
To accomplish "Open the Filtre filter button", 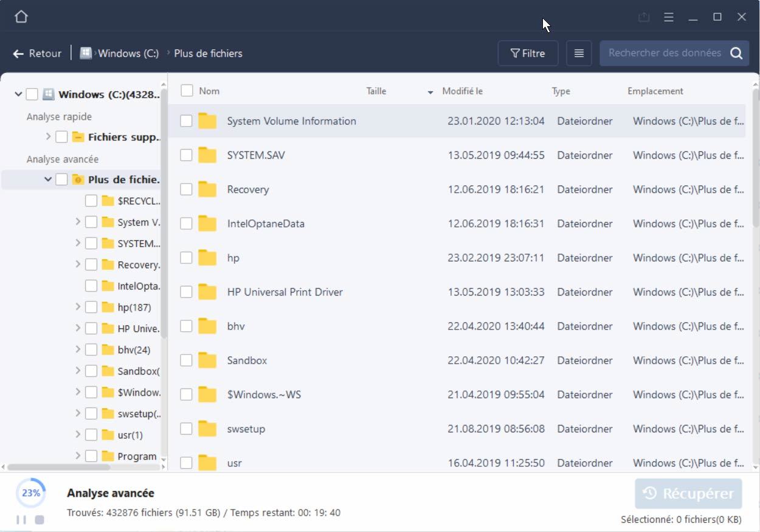I will pyautogui.click(x=528, y=54).
